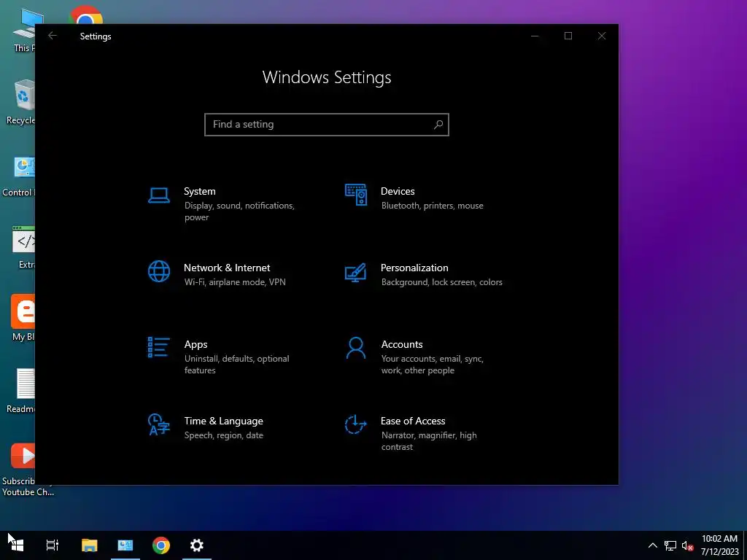Launch Chrome from the taskbar

click(161, 545)
